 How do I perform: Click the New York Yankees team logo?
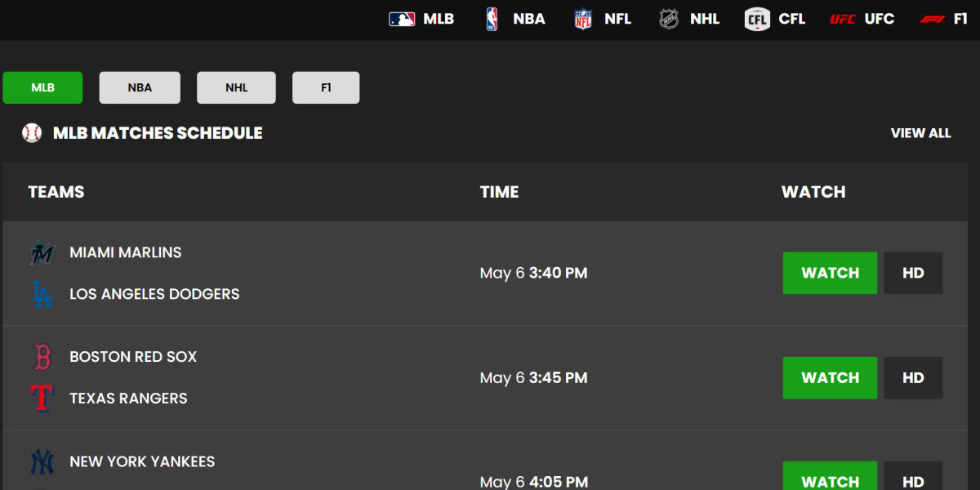tap(42, 462)
